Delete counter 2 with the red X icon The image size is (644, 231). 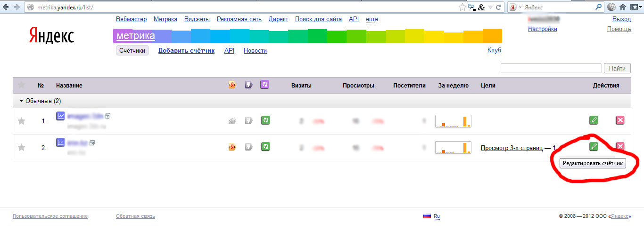pos(620,147)
